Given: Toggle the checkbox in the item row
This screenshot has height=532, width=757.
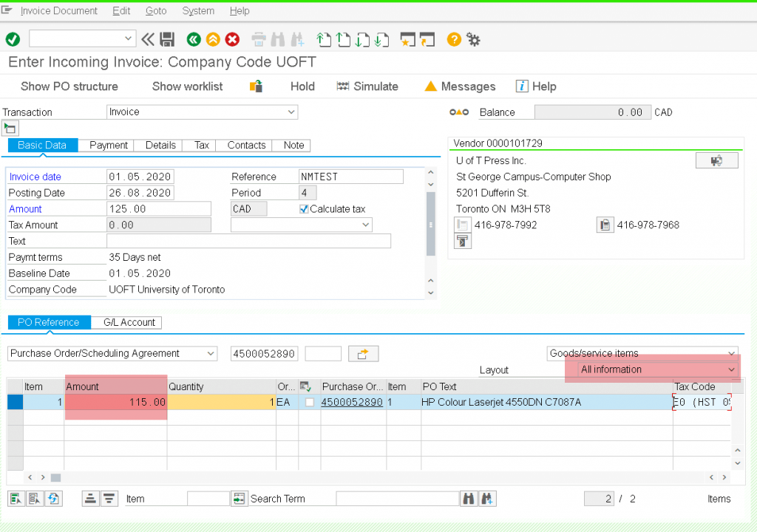Looking at the screenshot, I should [x=309, y=402].
